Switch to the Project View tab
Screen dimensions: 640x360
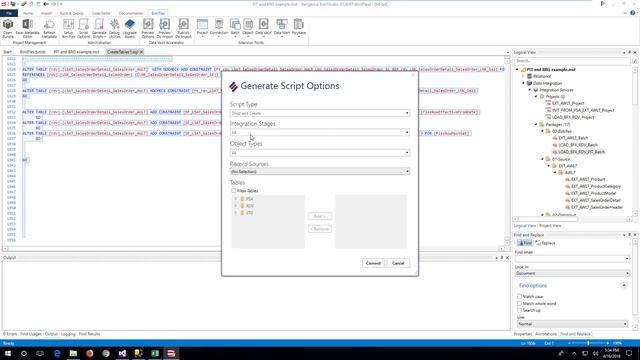[550, 226]
